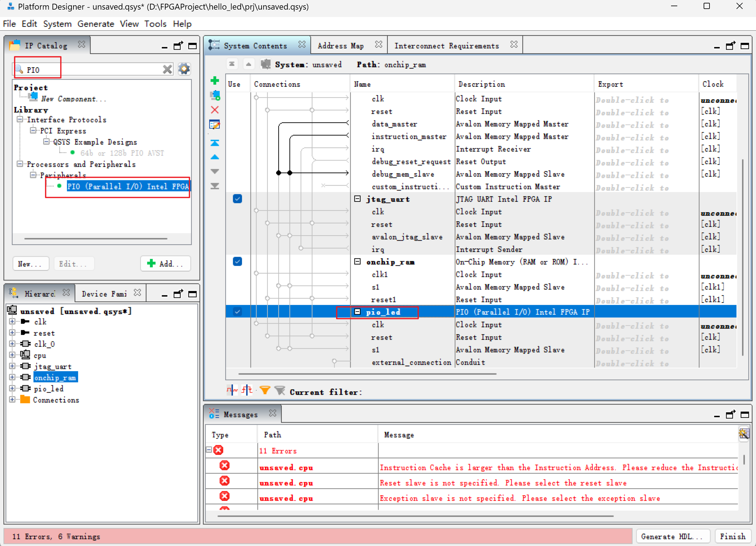The height and width of the screenshot is (546, 756).
Task: Click the gray clear filter funnel icon
Action: click(x=280, y=390)
